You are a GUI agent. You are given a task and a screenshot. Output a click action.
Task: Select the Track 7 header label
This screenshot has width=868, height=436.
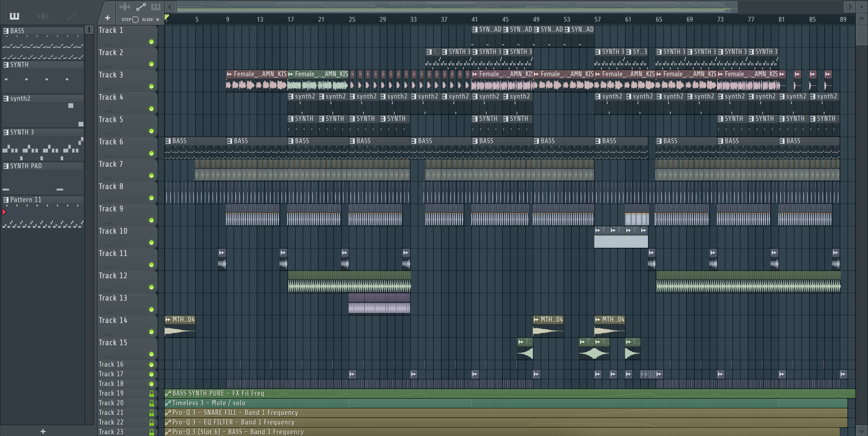111,164
